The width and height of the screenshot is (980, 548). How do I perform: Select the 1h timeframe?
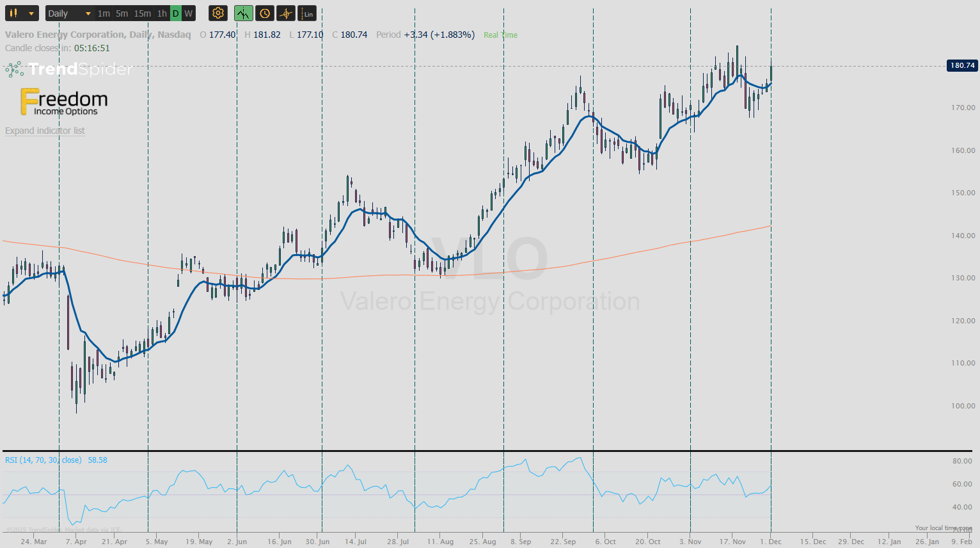click(162, 13)
